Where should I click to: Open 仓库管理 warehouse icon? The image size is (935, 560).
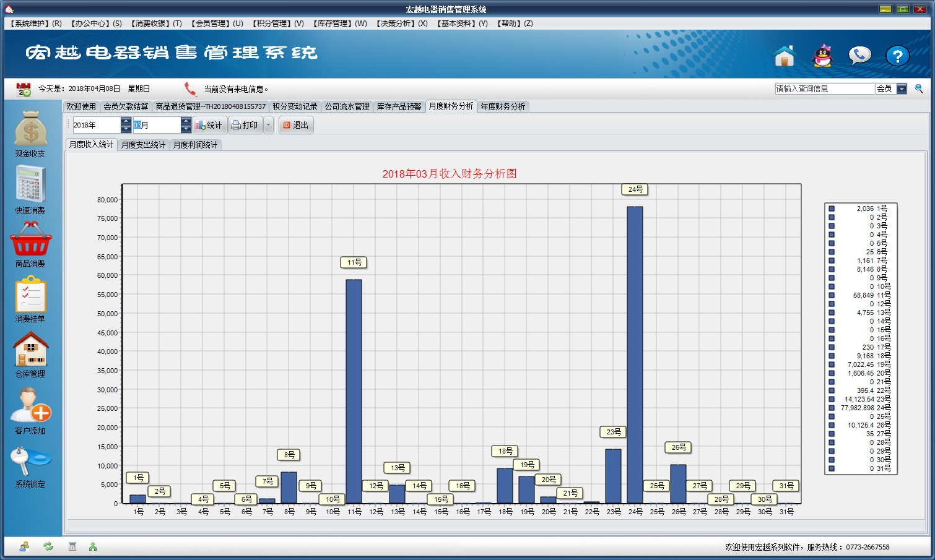click(30, 349)
